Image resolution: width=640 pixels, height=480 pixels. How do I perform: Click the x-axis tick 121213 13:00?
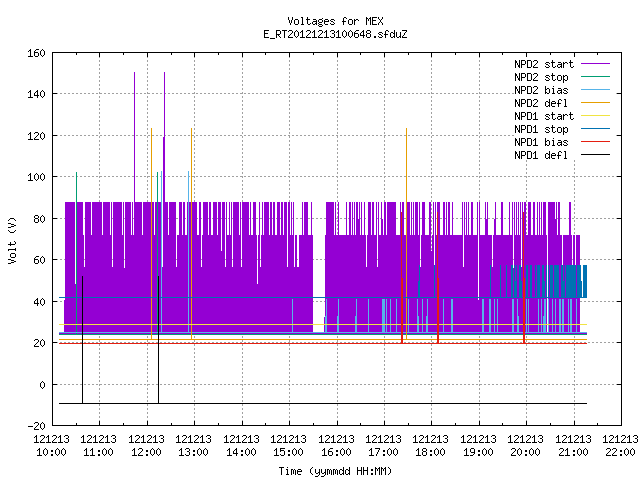coord(194,446)
